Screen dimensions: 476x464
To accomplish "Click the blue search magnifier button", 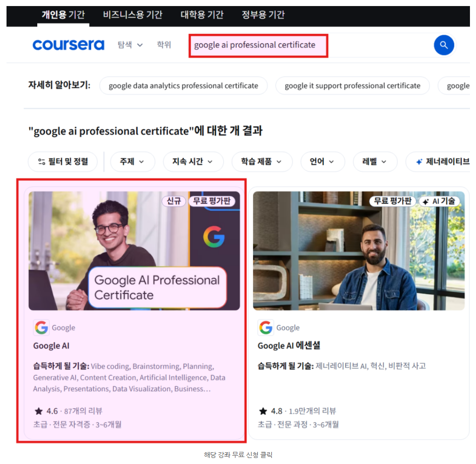I will click(443, 45).
